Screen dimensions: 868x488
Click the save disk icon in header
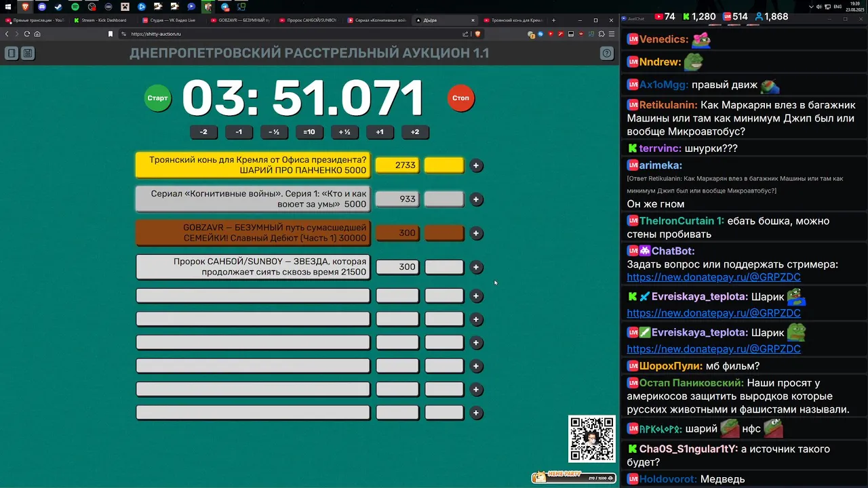click(x=28, y=53)
